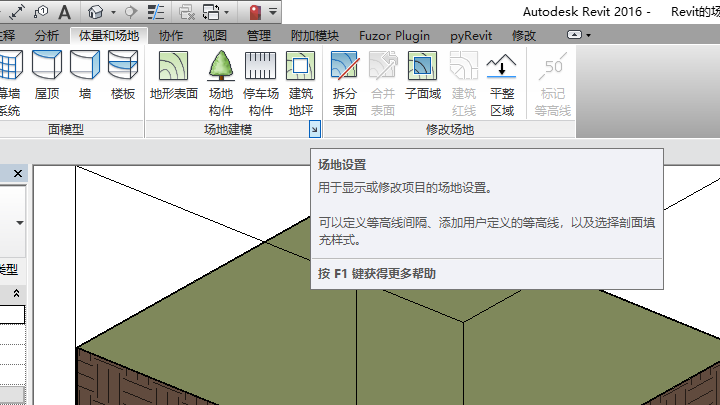Screen dimensions: 720x405
Task: Open the customize quick access toolbar dropdown
Action: coord(273,12)
